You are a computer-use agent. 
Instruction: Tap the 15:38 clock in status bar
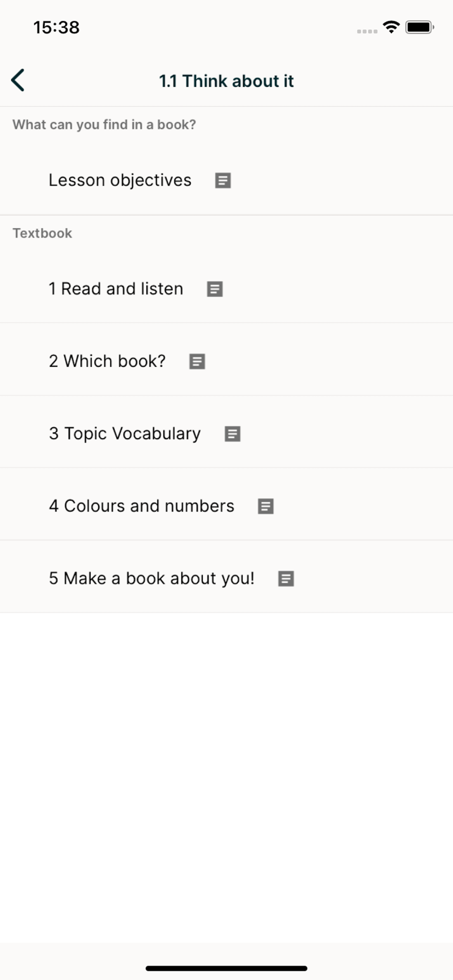pyautogui.click(x=56, y=27)
